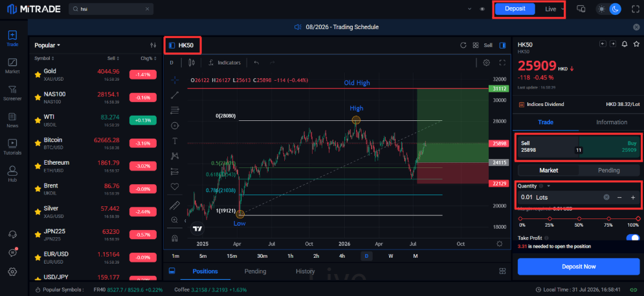This screenshot has height=296, width=644.
Task: Open the Indicators menu
Action: [x=225, y=63]
